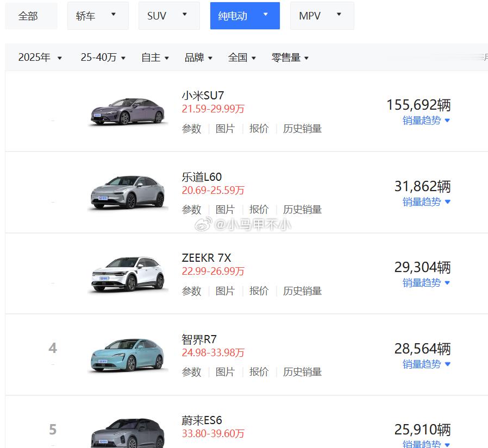Expand 销量趋势 for ZEEKR 7X
The height and width of the screenshot is (448, 488).
(x=427, y=282)
